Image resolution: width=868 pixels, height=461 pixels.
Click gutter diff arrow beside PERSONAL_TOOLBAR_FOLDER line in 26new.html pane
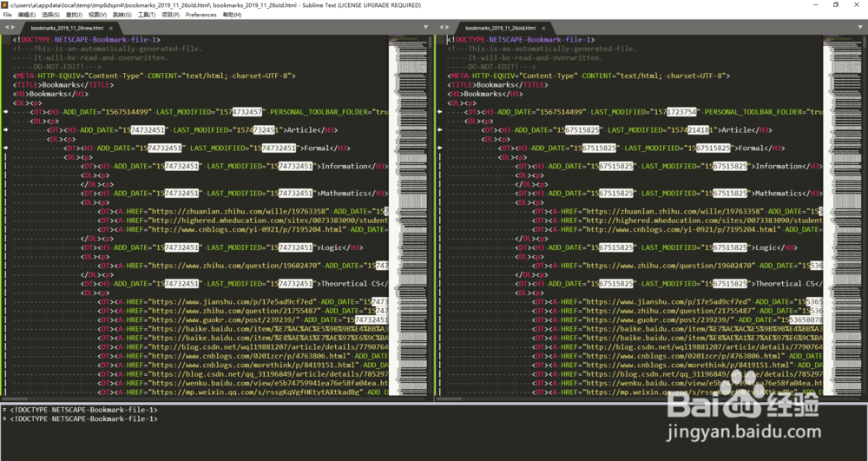coord(6,112)
